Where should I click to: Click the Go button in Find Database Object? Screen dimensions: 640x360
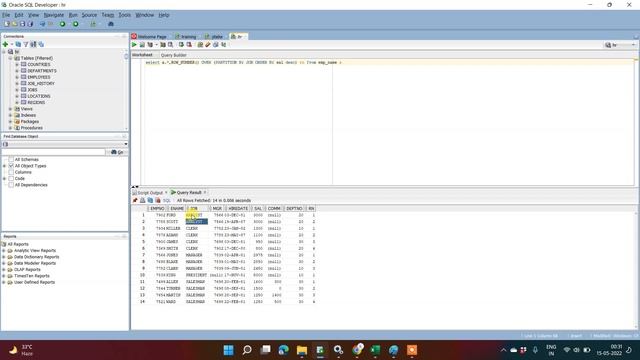click(118, 152)
